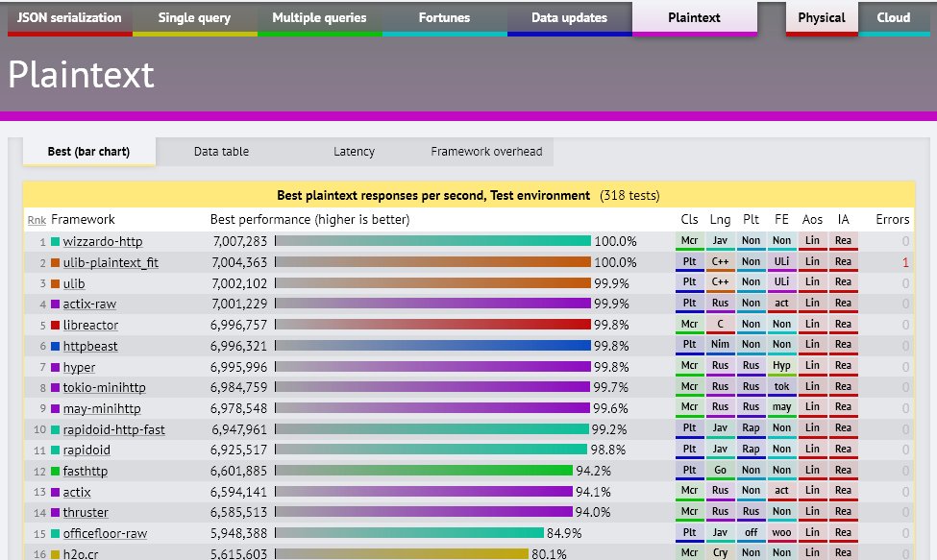Open the rapidoid framework link
937x560 pixels.
86,450
